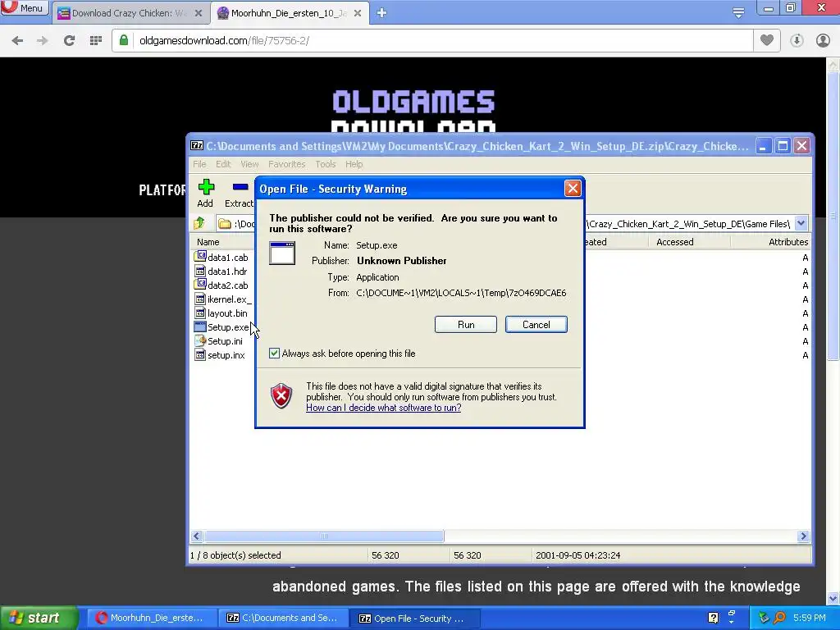Select data2.cab file icon in 7-Zip

200,285
